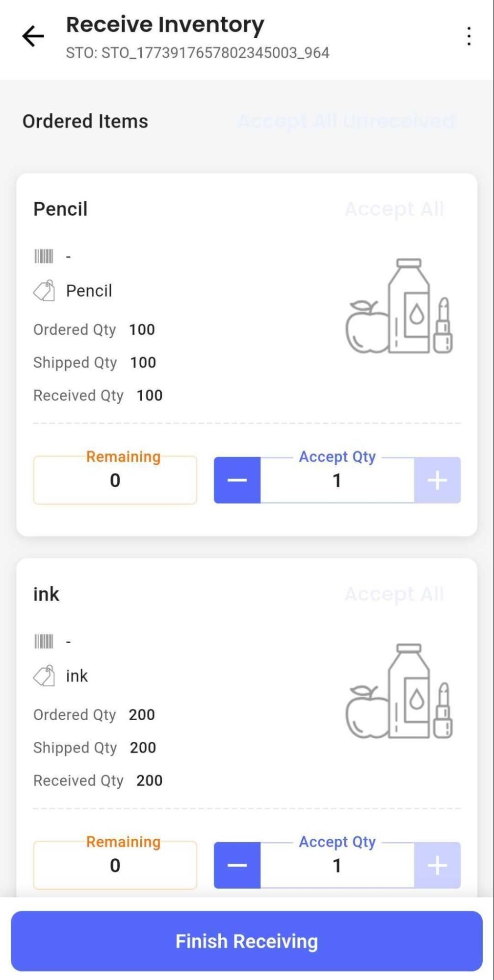Viewport: 494px width, 980px height.
Task: Decrease ink accept quantity with minus
Action: pos(237,865)
